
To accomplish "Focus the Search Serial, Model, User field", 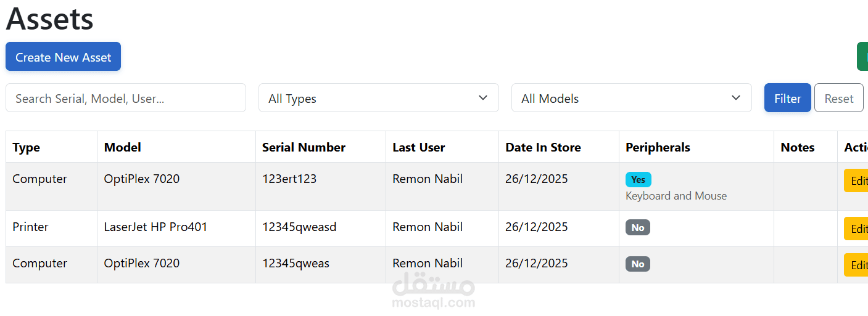I will click(x=125, y=98).
